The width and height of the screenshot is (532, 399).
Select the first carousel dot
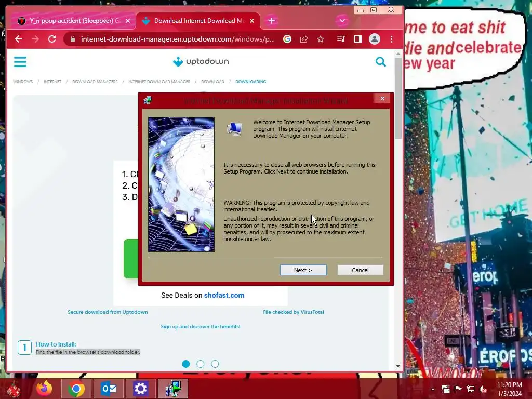point(186,364)
